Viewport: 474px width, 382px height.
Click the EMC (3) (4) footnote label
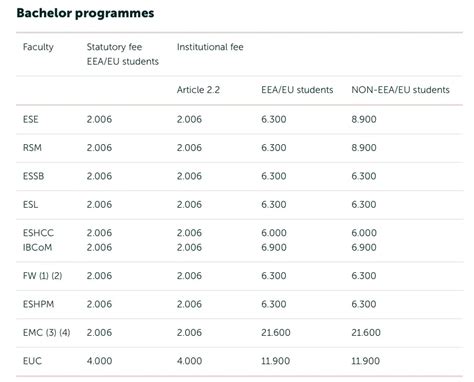point(46,332)
